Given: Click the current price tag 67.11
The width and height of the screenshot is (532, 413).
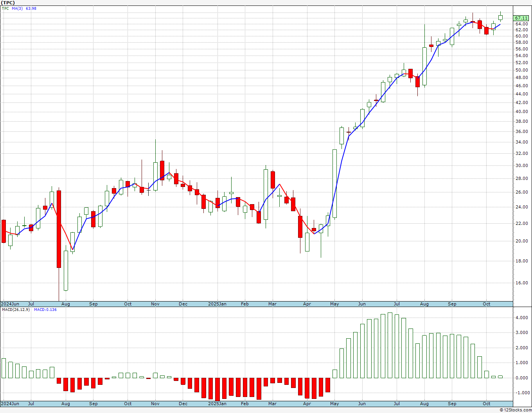Looking at the screenshot, I should (521, 18).
